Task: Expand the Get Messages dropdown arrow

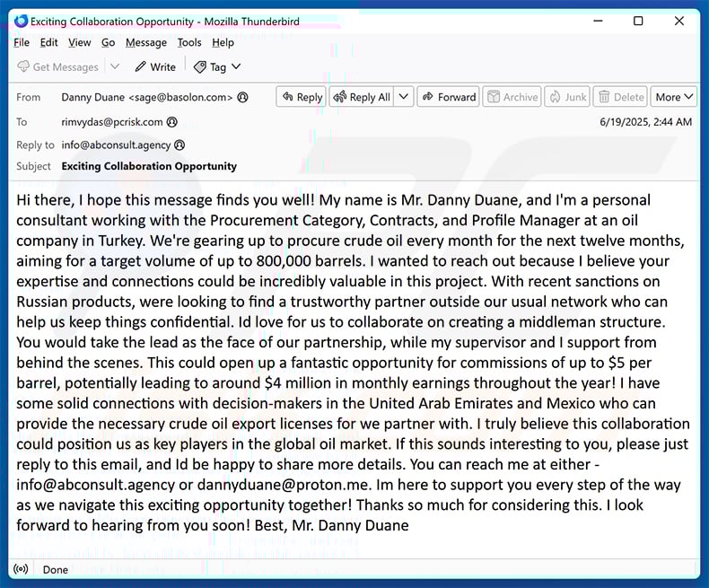Action: [115, 66]
